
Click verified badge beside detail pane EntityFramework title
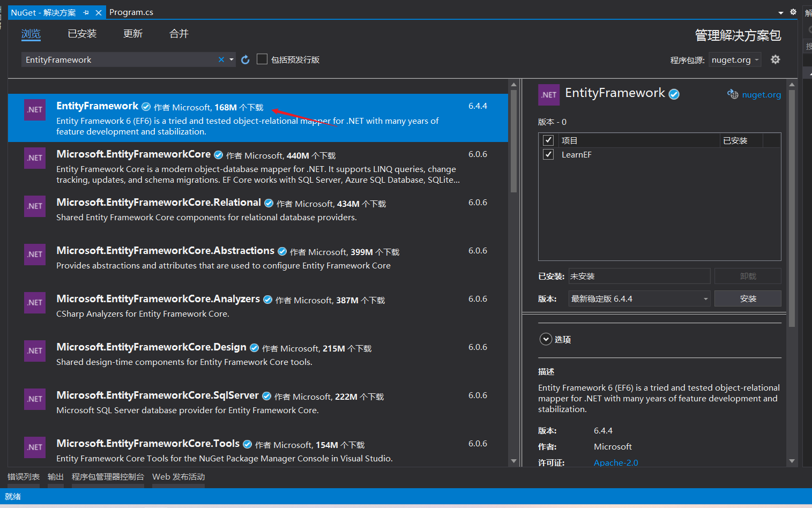674,94
